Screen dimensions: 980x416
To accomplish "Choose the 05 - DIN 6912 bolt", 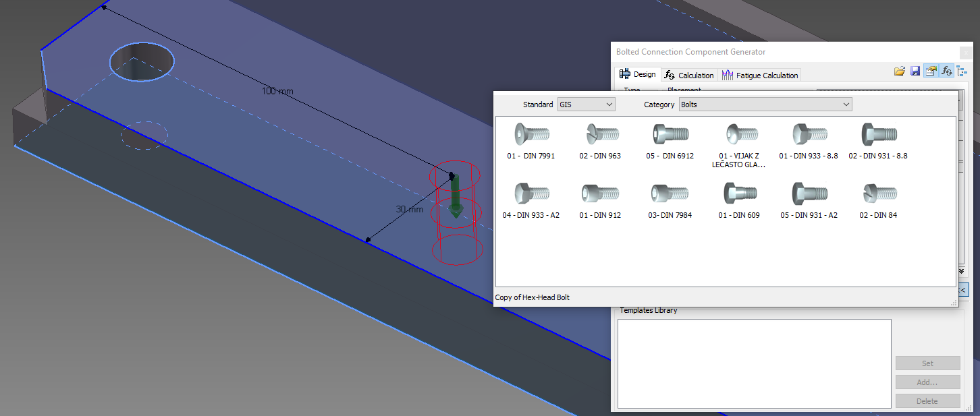I will 670,140.
